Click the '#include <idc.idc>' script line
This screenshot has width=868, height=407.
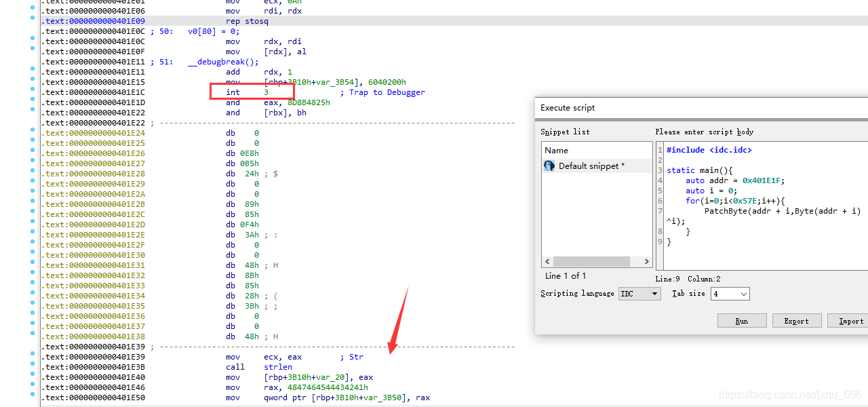coord(709,150)
